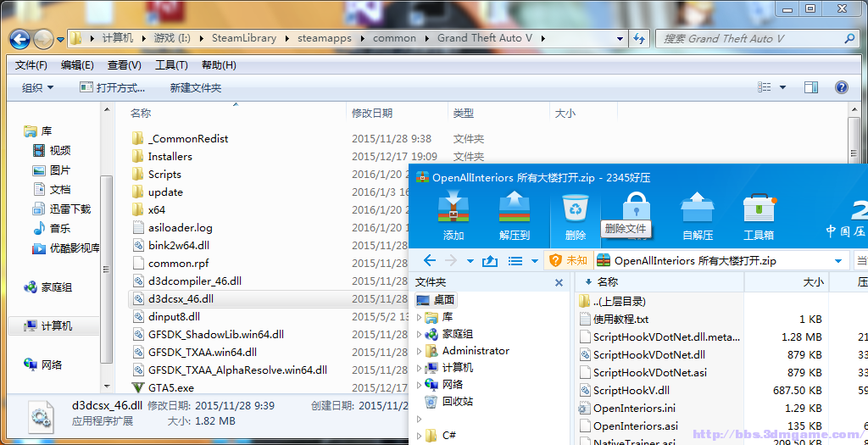The image size is (868, 445).
Task: Toggle the preview pane icon in Explorer
Action: click(811, 87)
